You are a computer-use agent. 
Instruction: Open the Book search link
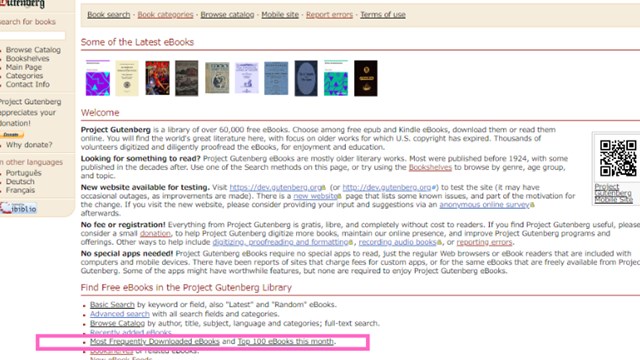pyautogui.click(x=109, y=15)
